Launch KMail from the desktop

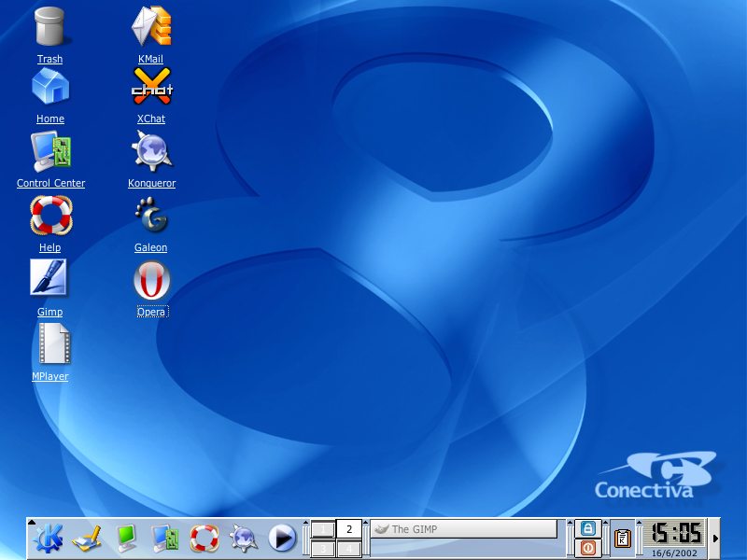152,26
